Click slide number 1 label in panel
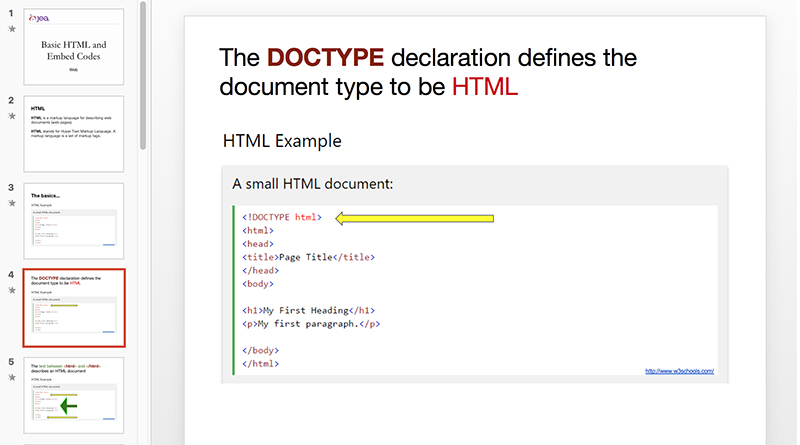800x445 pixels. click(11, 13)
